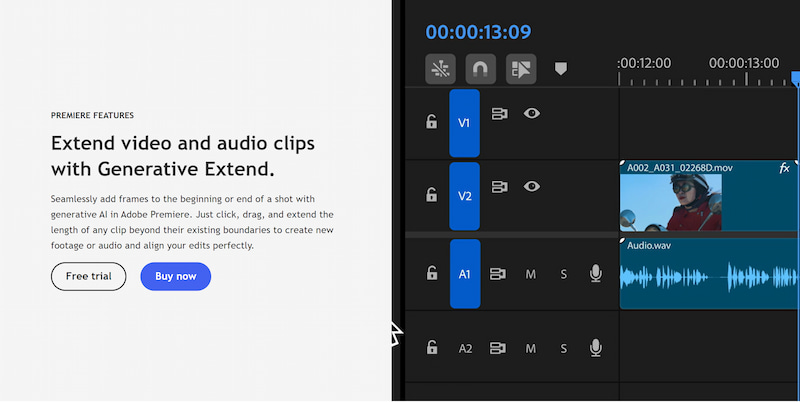Toggle sync lock on V1 track
Screen dimensions: 800x402
[x=499, y=114]
